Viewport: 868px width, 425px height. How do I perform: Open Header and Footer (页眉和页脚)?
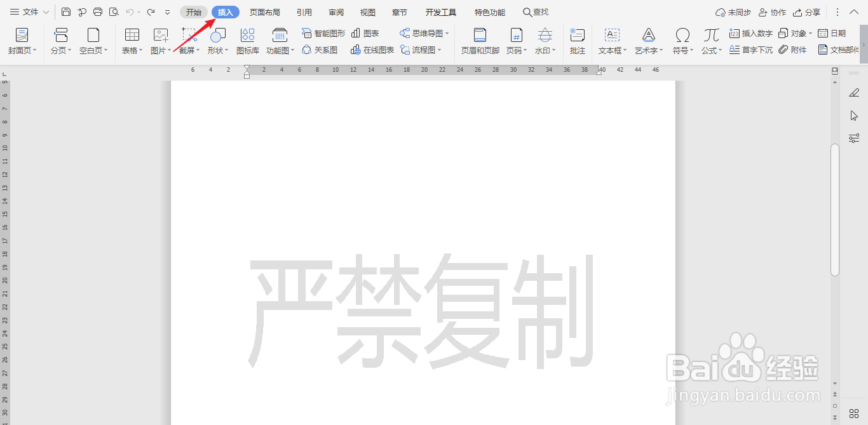tap(480, 41)
